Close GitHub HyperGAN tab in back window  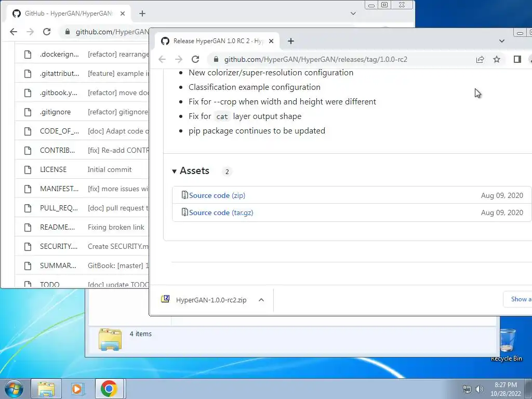(123, 14)
